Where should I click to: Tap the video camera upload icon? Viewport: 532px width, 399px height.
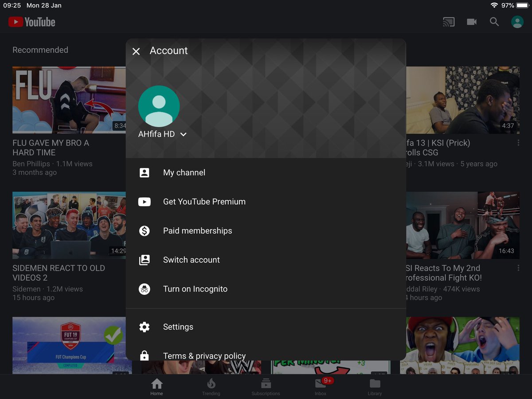[472, 22]
